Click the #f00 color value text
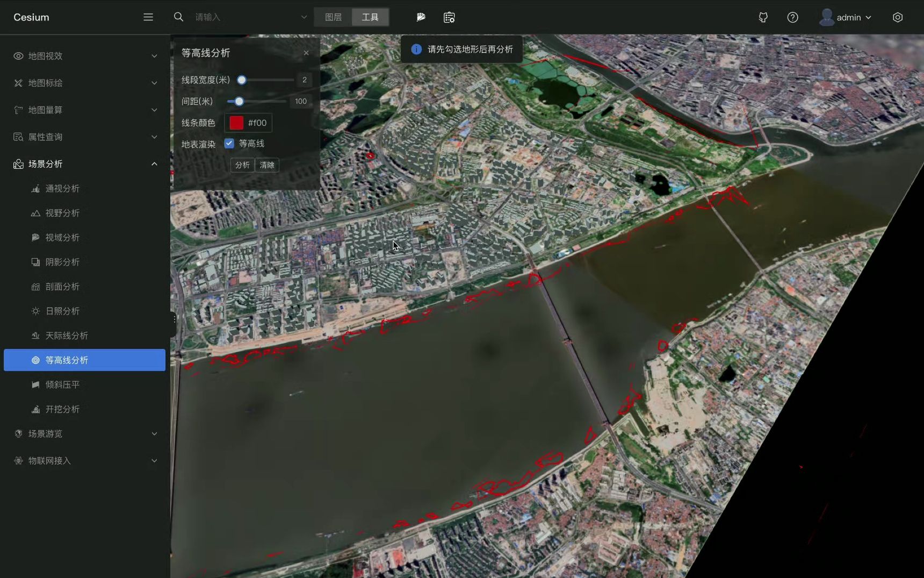The height and width of the screenshot is (578, 924). coord(257,123)
